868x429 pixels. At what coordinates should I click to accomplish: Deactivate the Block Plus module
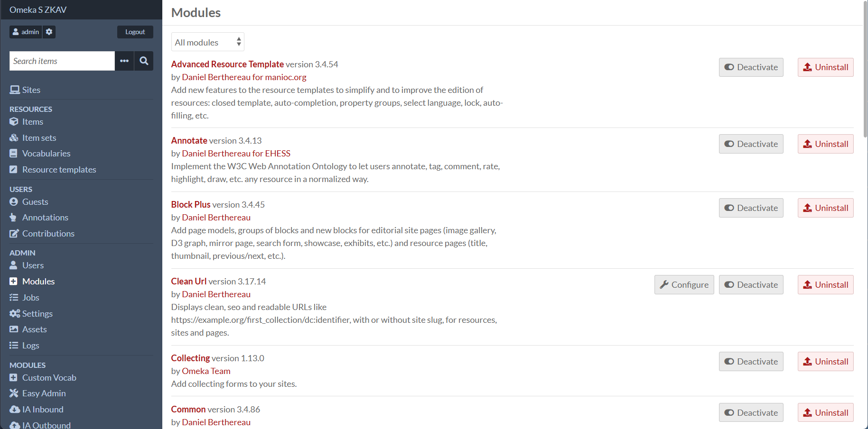751,208
